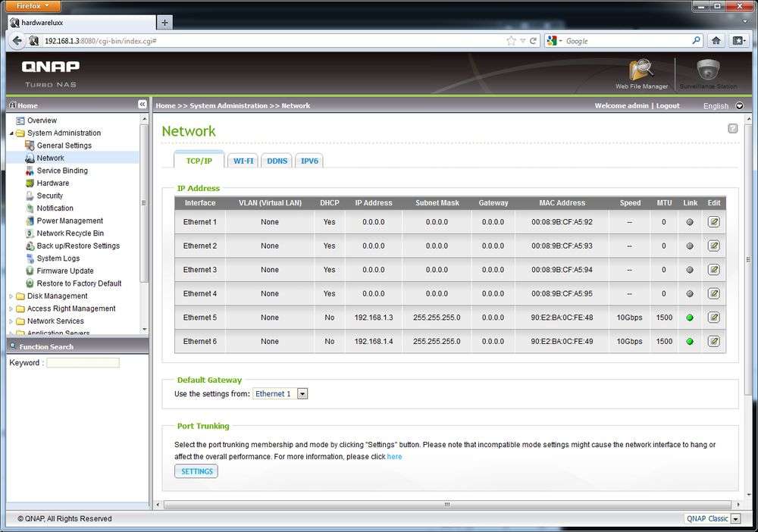Open the QNAP Classic theme dropdown
The width and height of the screenshot is (758, 532).
point(713,518)
